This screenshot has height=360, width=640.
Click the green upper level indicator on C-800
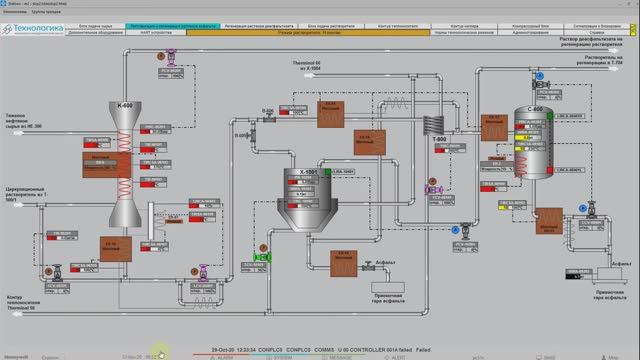pos(550,116)
